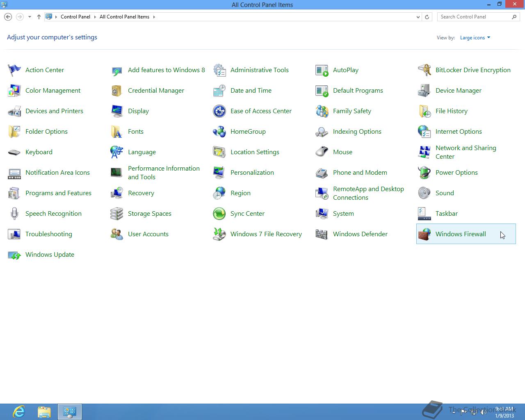
Task: Click the search magnifier icon
Action: [514, 17]
